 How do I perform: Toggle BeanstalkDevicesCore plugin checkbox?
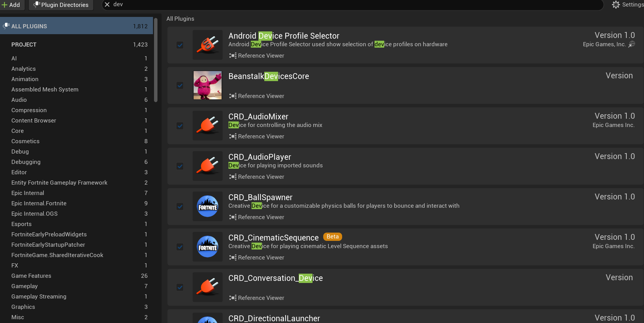click(x=180, y=85)
